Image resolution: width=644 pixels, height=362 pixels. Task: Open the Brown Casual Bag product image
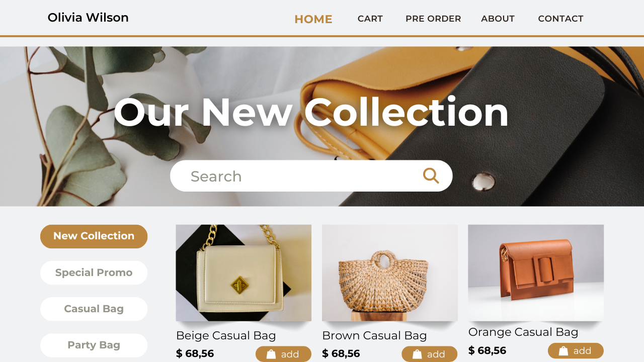click(390, 273)
